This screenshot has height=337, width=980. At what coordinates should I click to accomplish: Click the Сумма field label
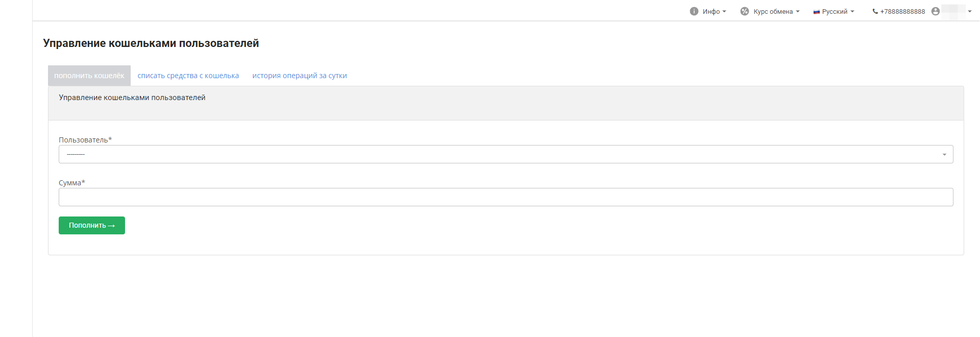point(71,183)
